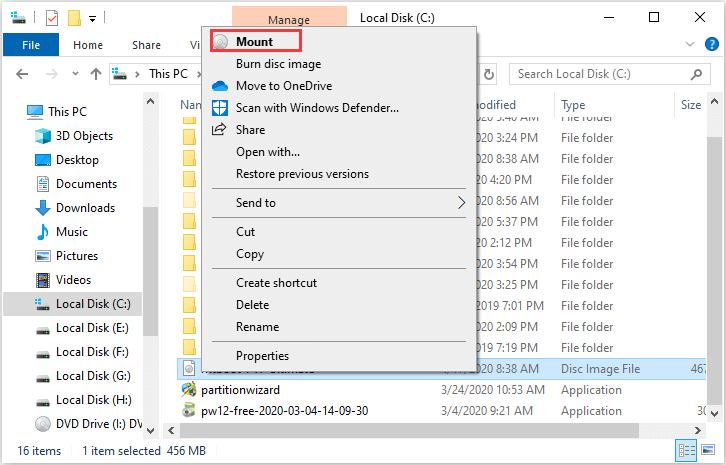
Task: Click the Search Local Disk (C:) field
Action: pyautogui.click(x=609, y=74)
